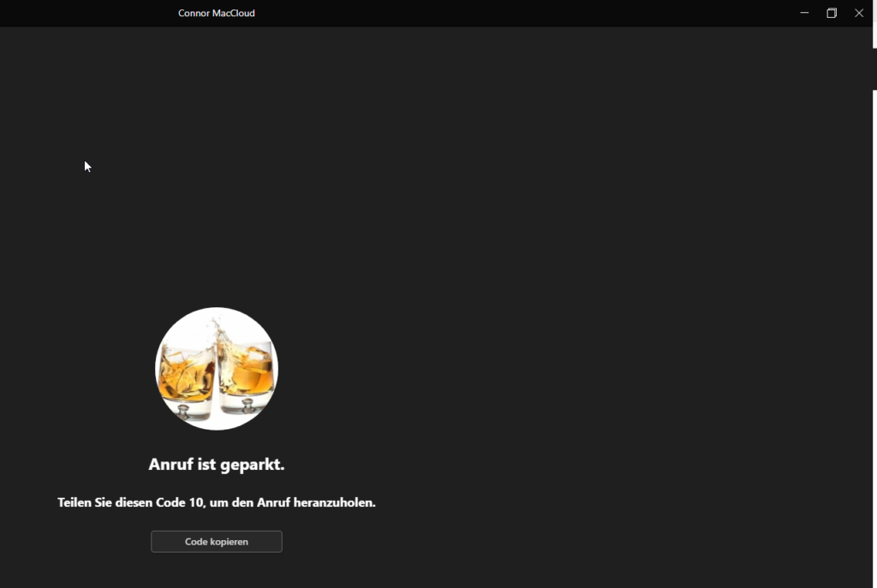The width and height of the screenshot is (877, 588).
Task: Minimize the Connor MacCloud call window
Action: click(x=804, y=13)
